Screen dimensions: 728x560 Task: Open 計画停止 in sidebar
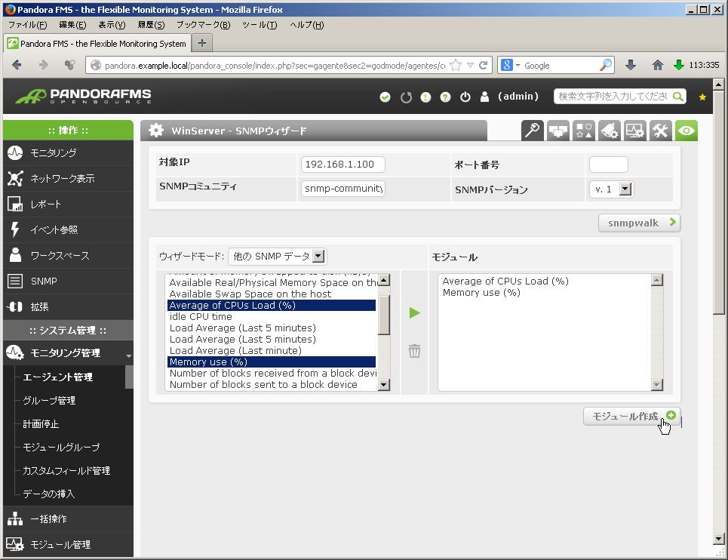(x=41, y=423)
